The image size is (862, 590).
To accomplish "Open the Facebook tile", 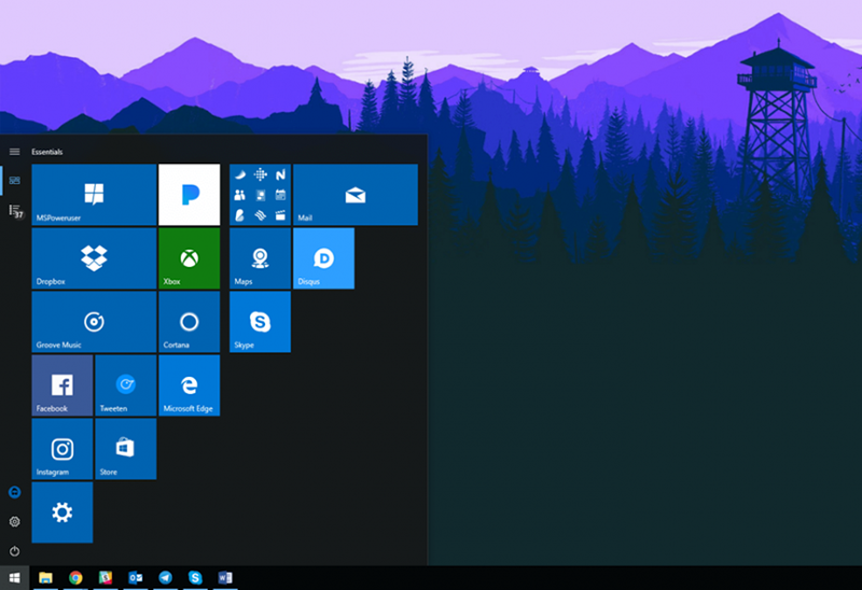I will click(x=62, y=385).
